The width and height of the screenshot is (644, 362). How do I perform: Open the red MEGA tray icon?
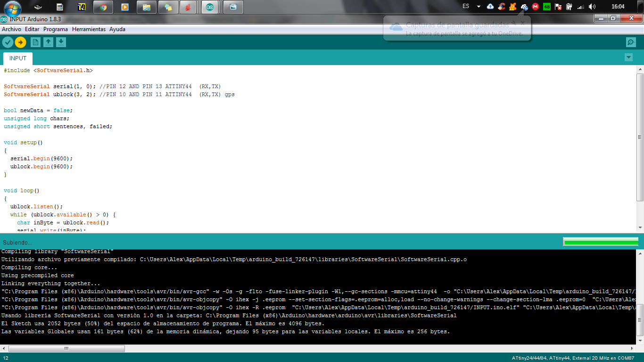tap(536, 7)
